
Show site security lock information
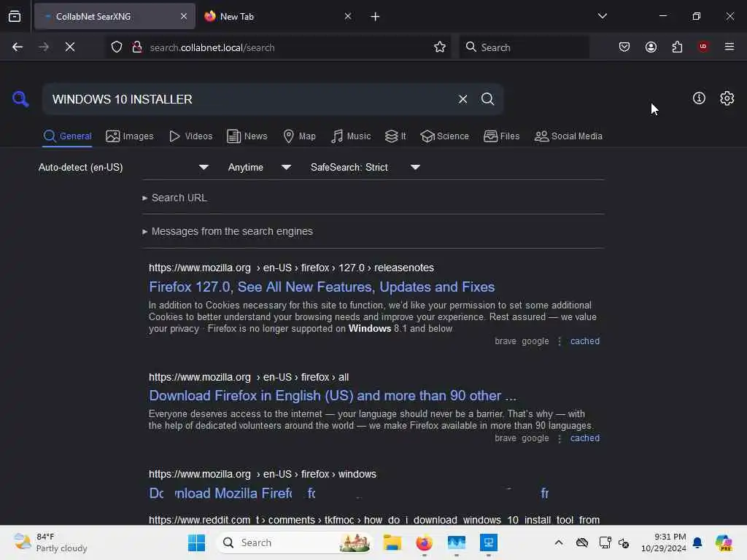[x=137, y=47]
